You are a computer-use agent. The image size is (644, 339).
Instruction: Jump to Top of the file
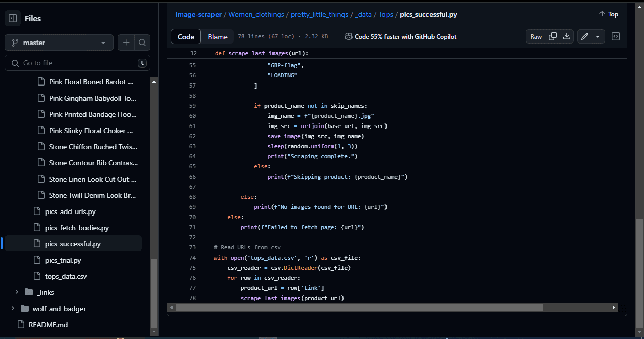click(609, 14)
